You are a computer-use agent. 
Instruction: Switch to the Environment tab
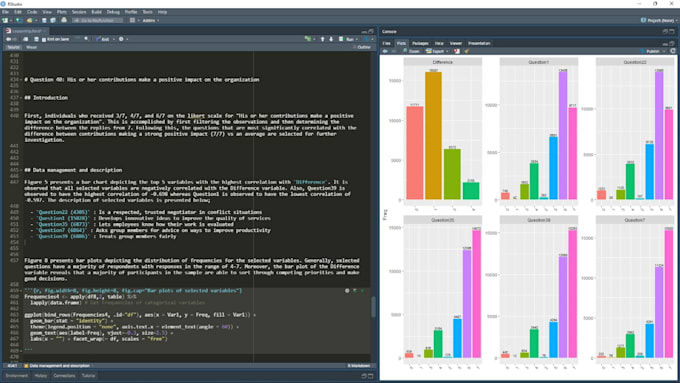tap(16, 376)
